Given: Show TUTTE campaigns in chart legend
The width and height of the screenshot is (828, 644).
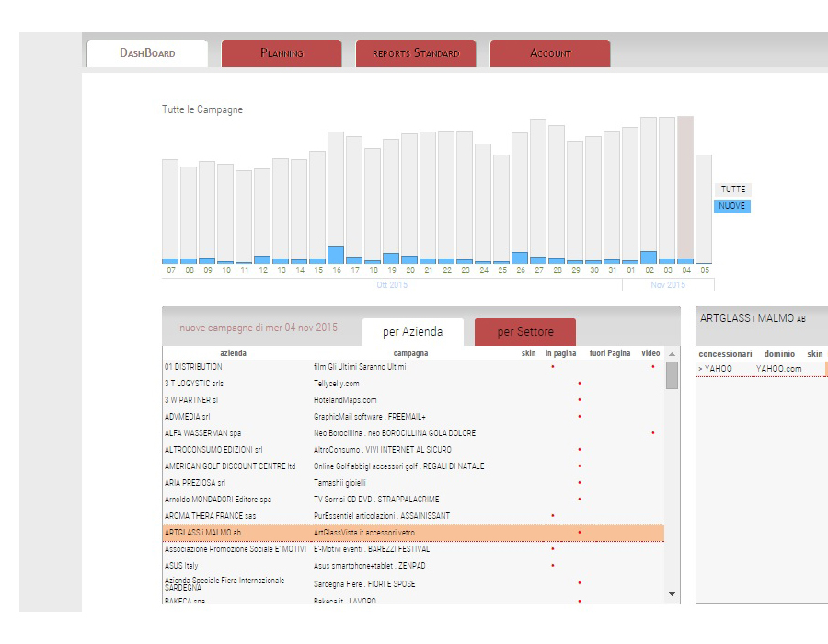Looking at the screenshot, I should click(x=733, y=190).
